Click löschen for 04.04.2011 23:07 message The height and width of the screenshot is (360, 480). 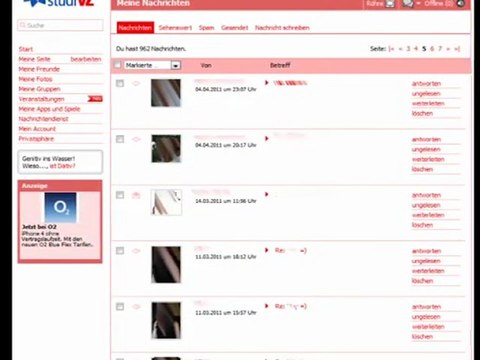pos(422,114)
